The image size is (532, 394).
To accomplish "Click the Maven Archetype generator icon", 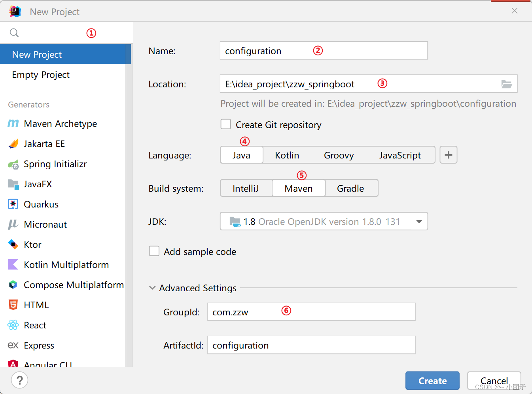I will click(x=13, y=124).
